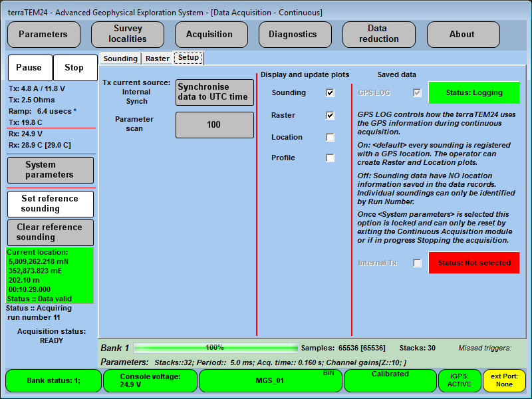
Task: Enable the Profile plot checkbox
Action: [x=330, y=158]
